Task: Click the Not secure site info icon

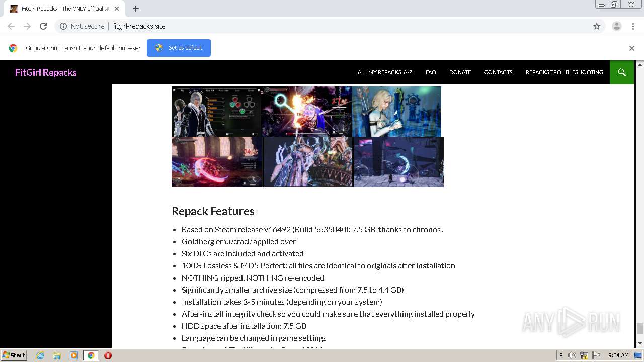Action: pos(63,26)
